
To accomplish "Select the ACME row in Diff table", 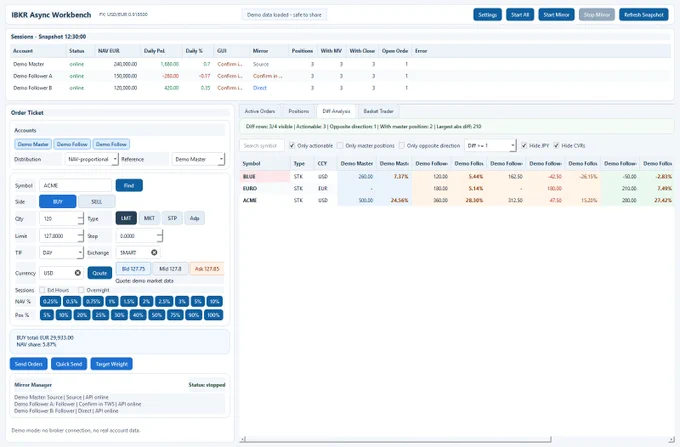I will 456,200.
